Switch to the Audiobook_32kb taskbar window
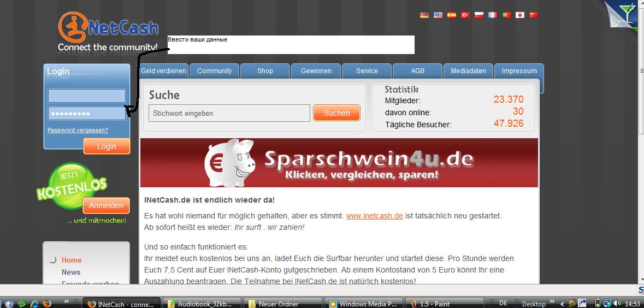The width and height of the screenshot is (644, 308). tap(203, 304)
